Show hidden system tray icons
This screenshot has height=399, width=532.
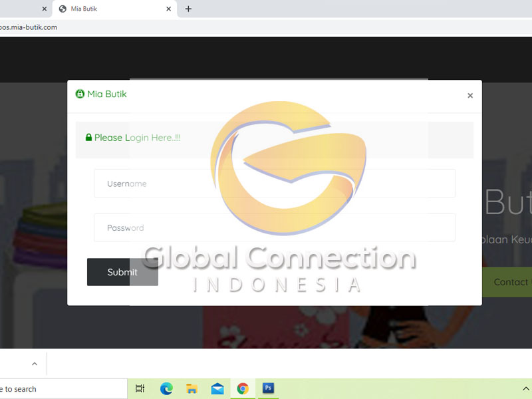(526, 389)
